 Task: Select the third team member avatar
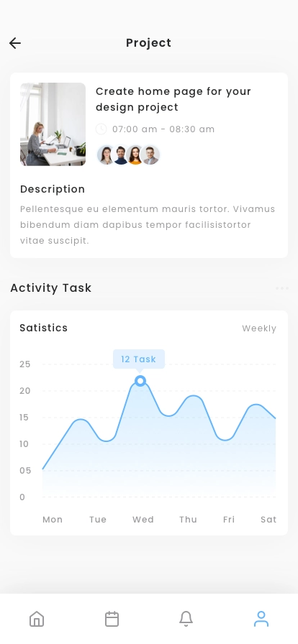click(135, 155)
